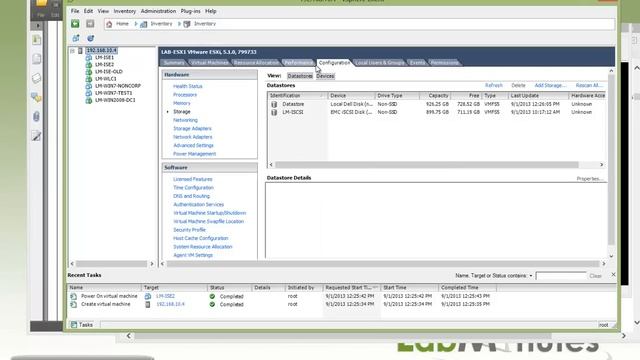Click the gray forward navigation arrow
Image resolution: width=640 pixels, height=360 pixels.
point(90,24)
